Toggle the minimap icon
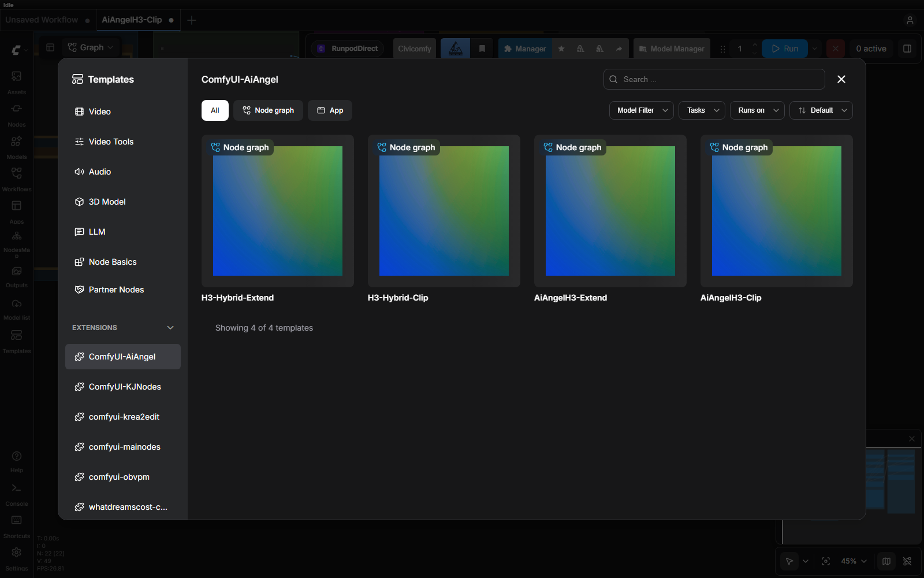This screenshot has width=924, height=578. [886, 561]
